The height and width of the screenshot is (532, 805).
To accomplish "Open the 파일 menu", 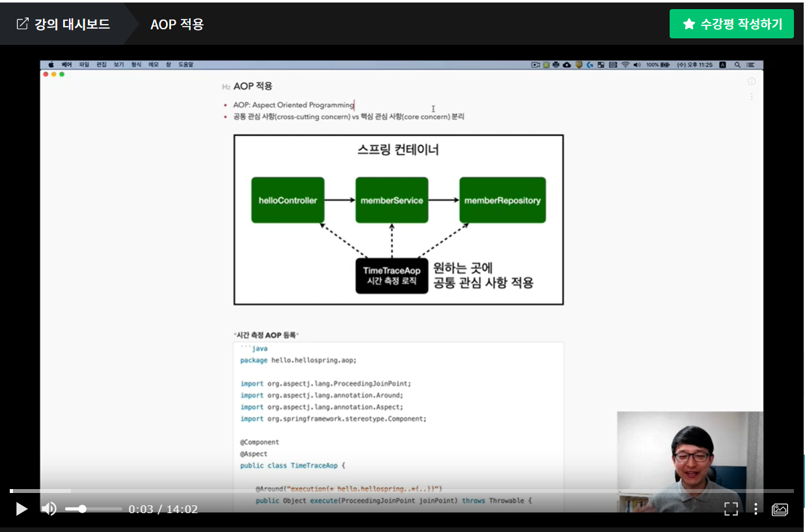I will (84, 65).
